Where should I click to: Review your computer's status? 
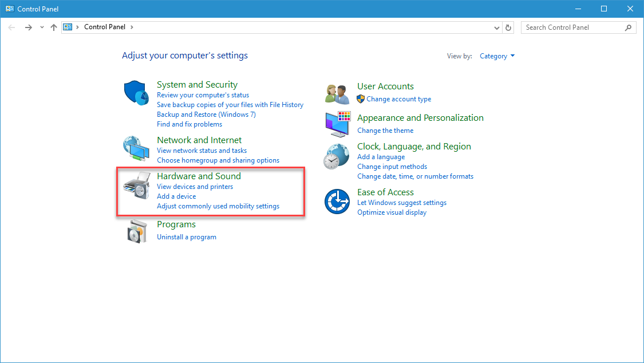(x=203, y=95)
